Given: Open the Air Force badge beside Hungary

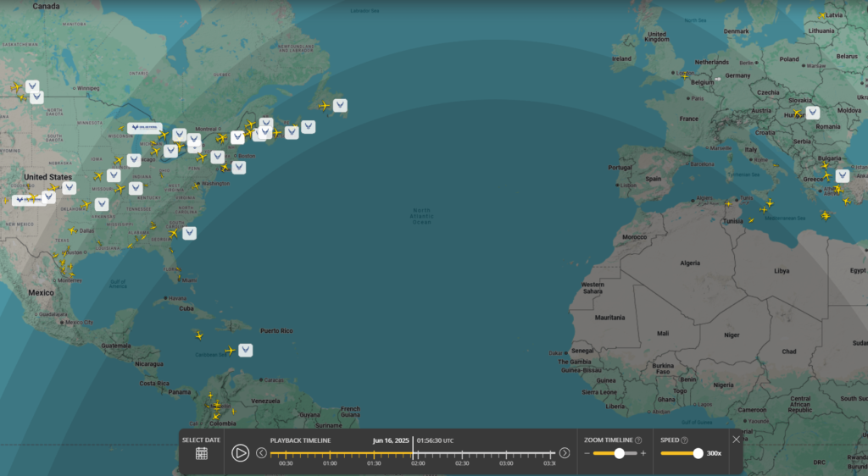Looking at the screenshot, I should point(813,113).
